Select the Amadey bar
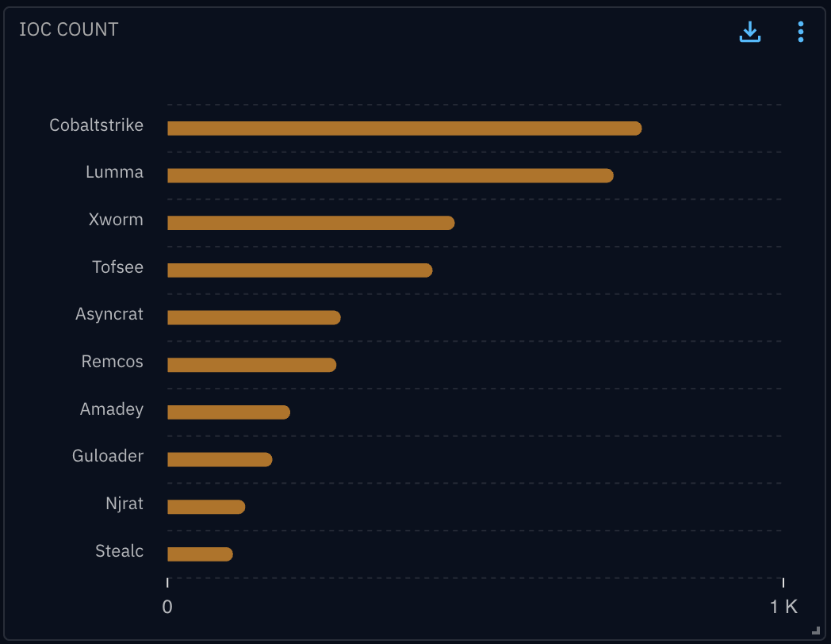This screenshot has height=644, width=831. point(228,412)
